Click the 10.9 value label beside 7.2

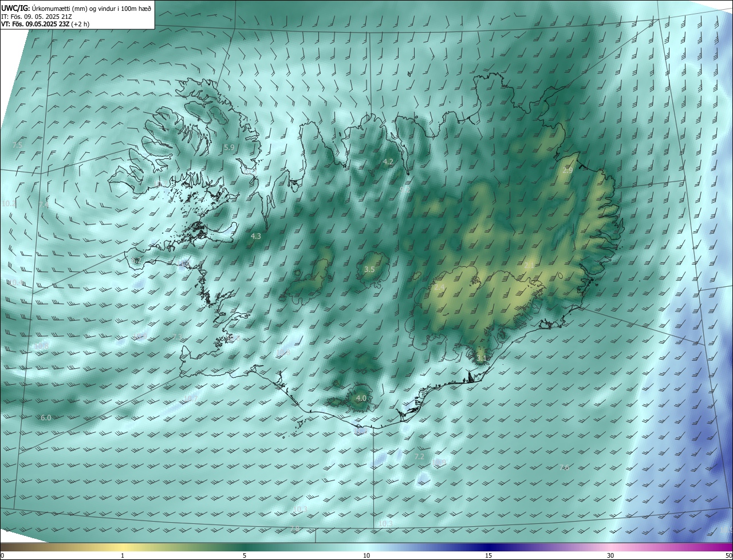[x=439, y=462]
